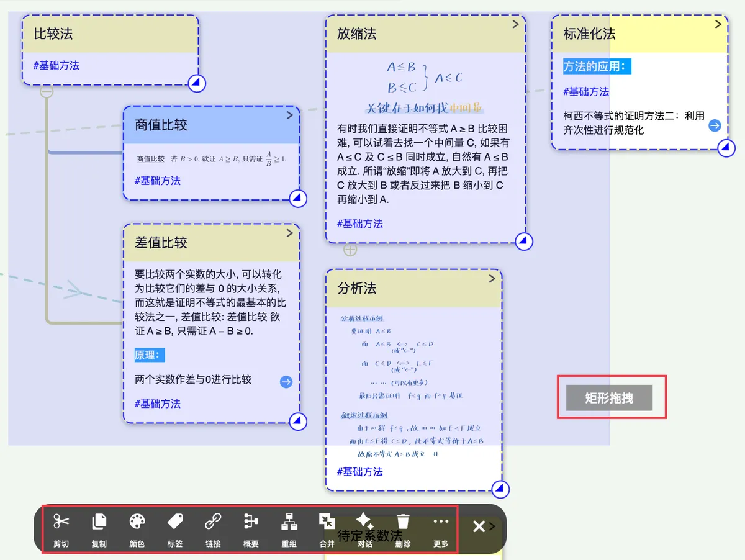
Task: Click the highlighted 方法的应用: label
Action: pos(597,66)
